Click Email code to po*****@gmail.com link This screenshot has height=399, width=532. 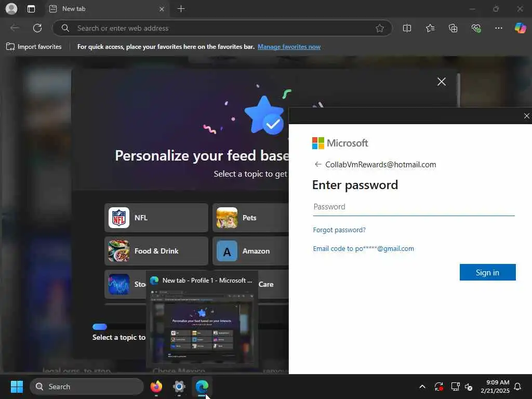(363, 249)
